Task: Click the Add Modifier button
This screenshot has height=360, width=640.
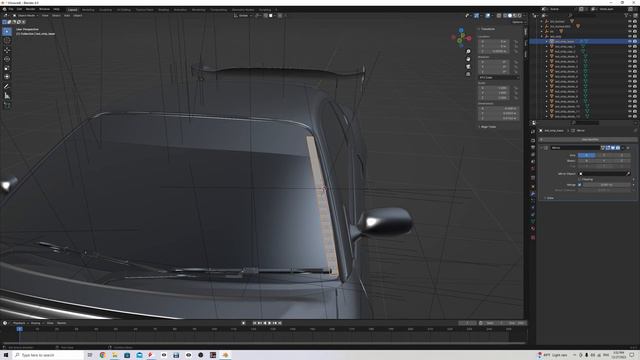Action: [x=589, y=140]
